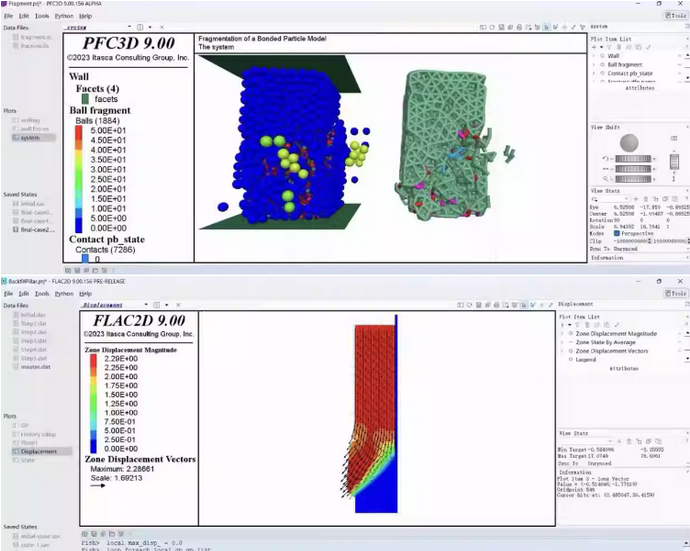Click the vertical slider in View Shift panel
This screenshot has width=690, height=551.
click(x=674, y=162)
